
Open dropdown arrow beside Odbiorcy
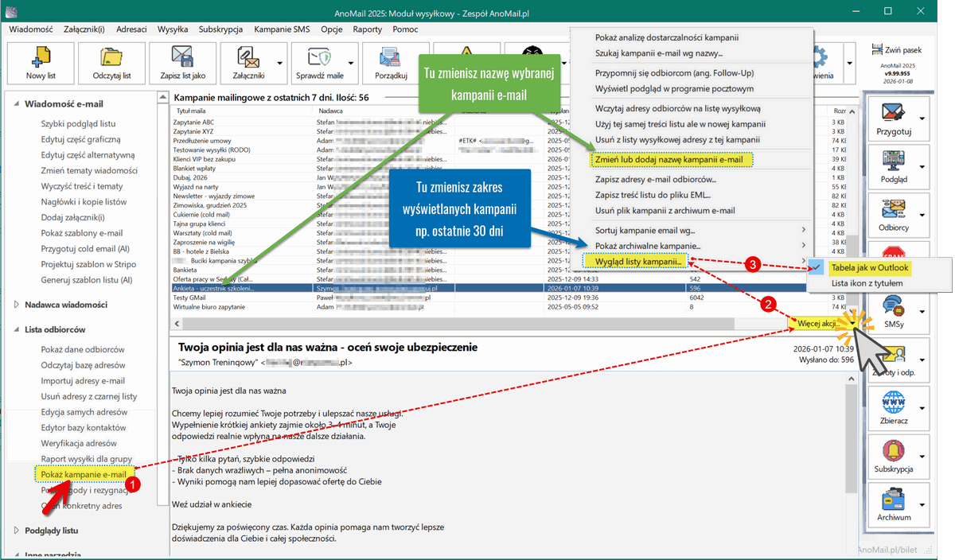pyautogui.click(x=922, y=216)
